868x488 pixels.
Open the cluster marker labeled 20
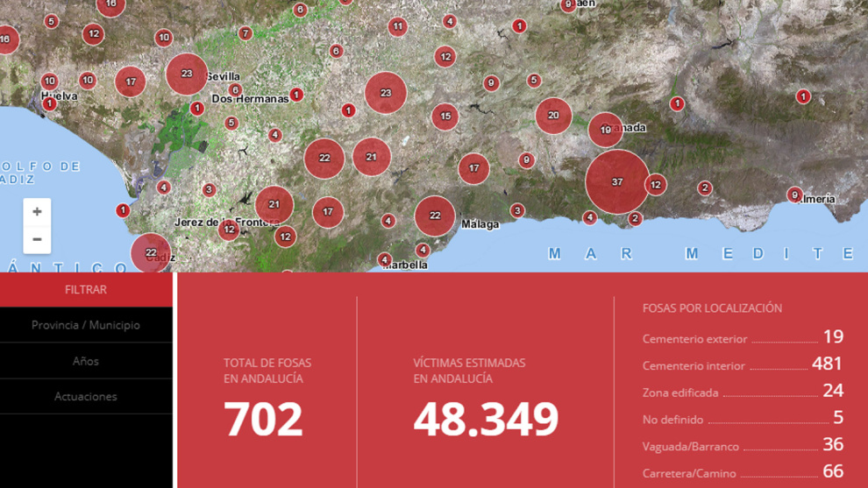553,116
